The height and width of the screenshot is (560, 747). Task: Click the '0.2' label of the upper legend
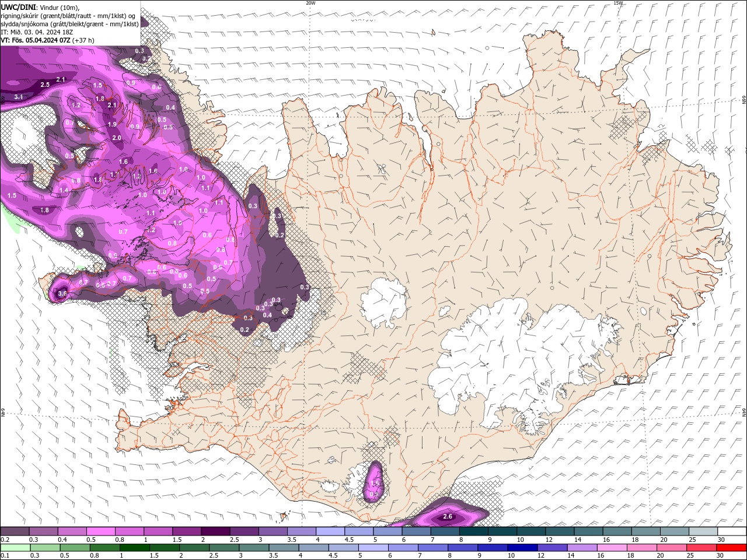tap(5, 540)
